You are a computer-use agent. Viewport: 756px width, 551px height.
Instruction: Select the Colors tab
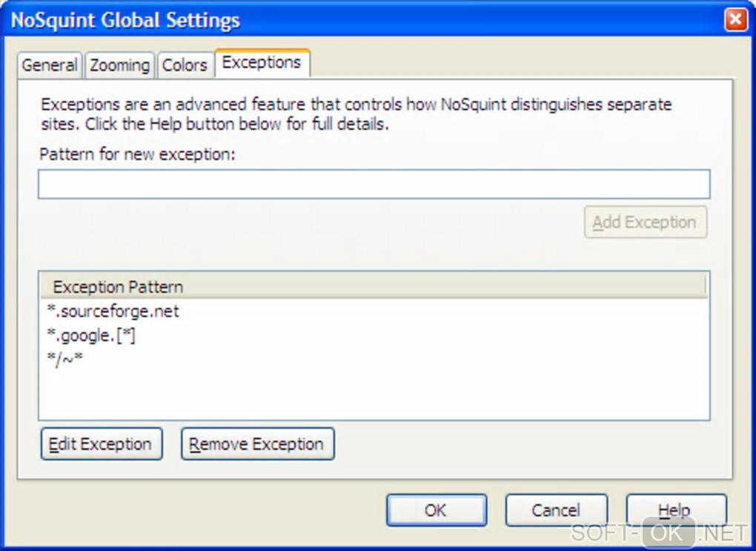pyautogui.click(x=185, y=65)
